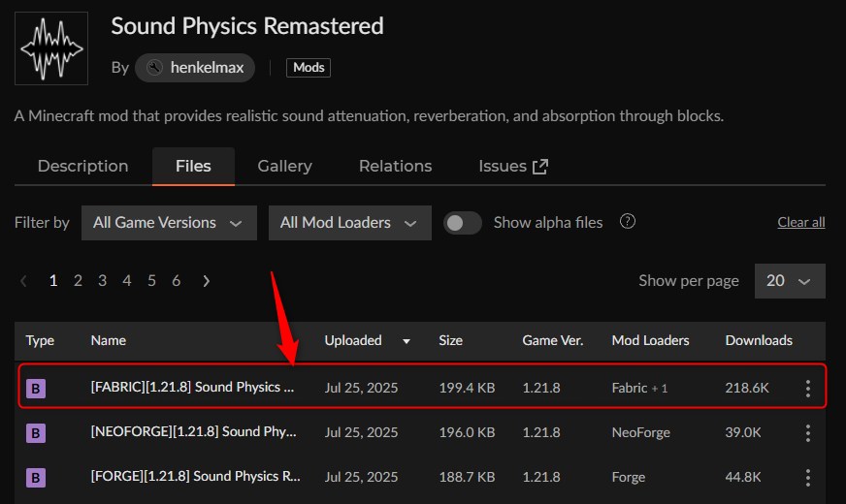Image resolution: width=846 pixels, height=504 pixels.
Task: Switch to the Gallery tab
Action: tap(284, 167)
